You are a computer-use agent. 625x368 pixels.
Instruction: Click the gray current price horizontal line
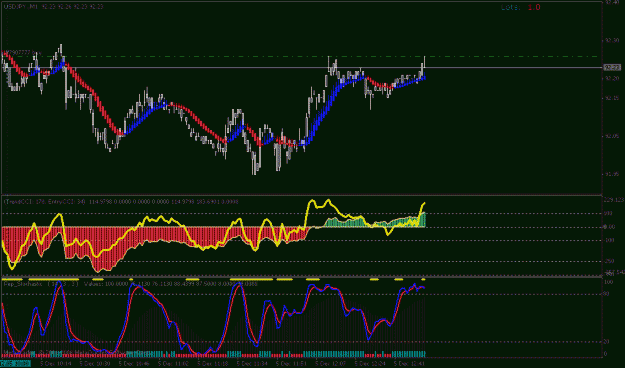(x=303, y=67)
